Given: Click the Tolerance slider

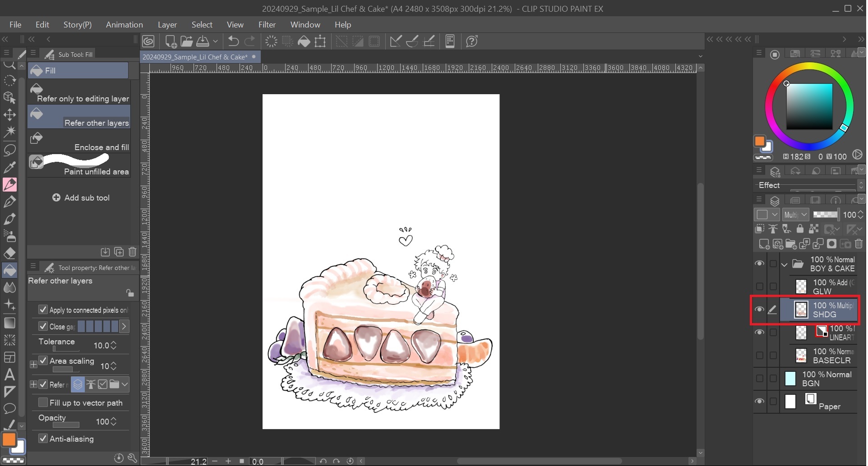Looking at the screenshot, I should [66, 349].
